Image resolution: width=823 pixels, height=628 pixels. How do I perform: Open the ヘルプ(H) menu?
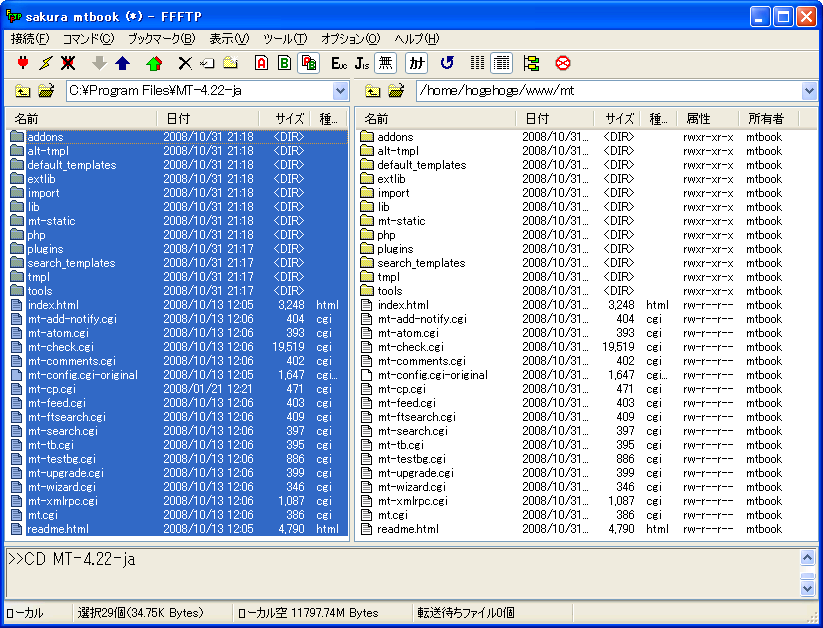(x=417, y=39)
